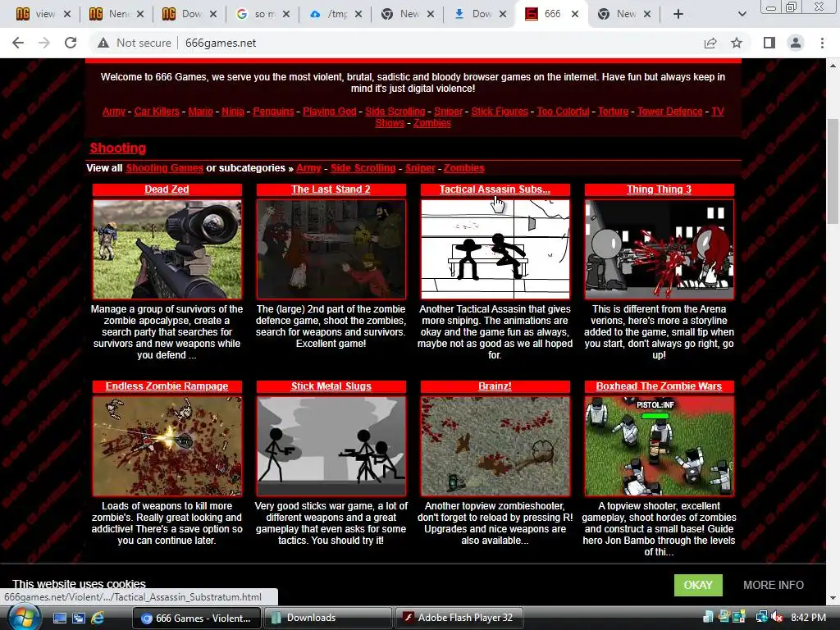Open the Playing God category

pos(330,112)
